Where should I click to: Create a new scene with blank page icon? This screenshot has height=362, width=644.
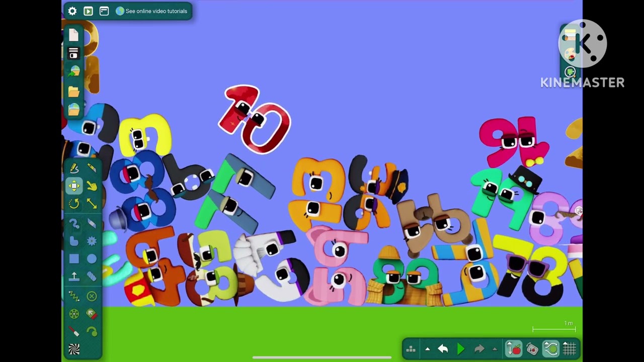point(74,35)
